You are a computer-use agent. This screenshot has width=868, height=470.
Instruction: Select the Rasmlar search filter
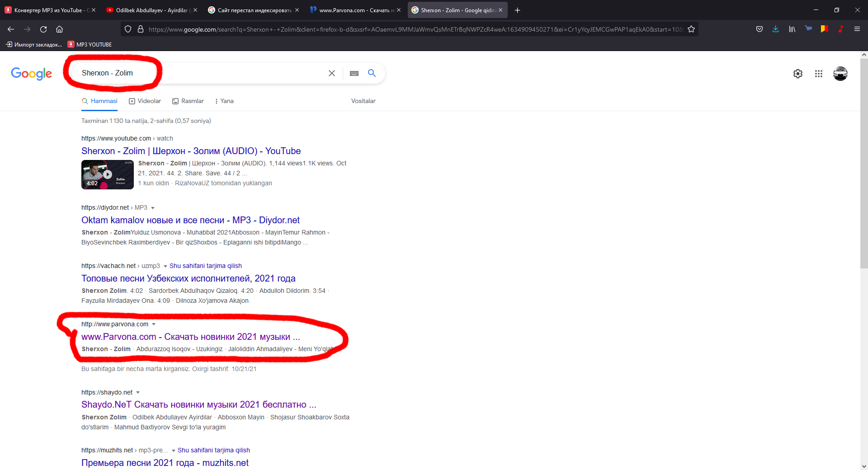coord(188,101)
